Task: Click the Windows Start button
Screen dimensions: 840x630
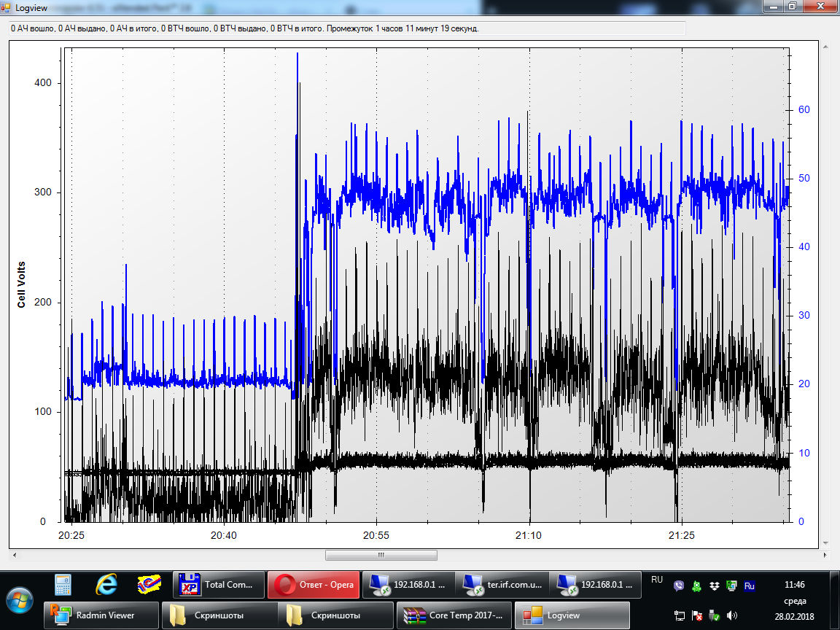Action: (20, 599)
